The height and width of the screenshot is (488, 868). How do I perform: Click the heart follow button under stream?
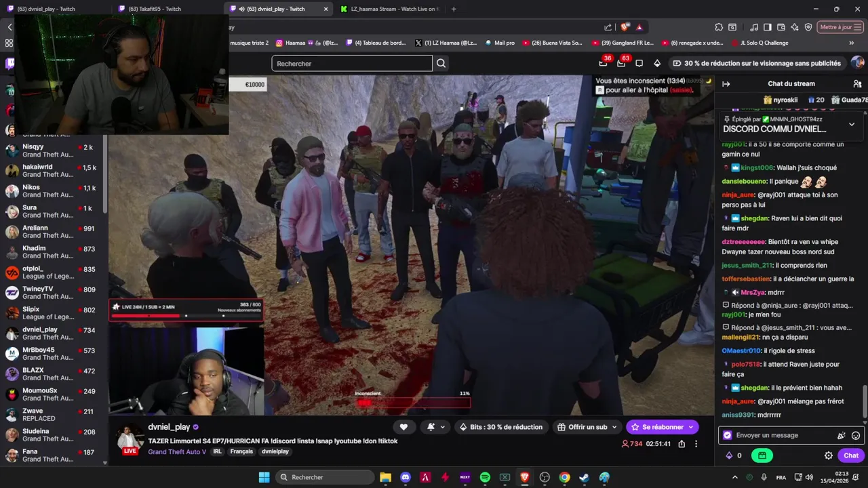click(403, 427)
